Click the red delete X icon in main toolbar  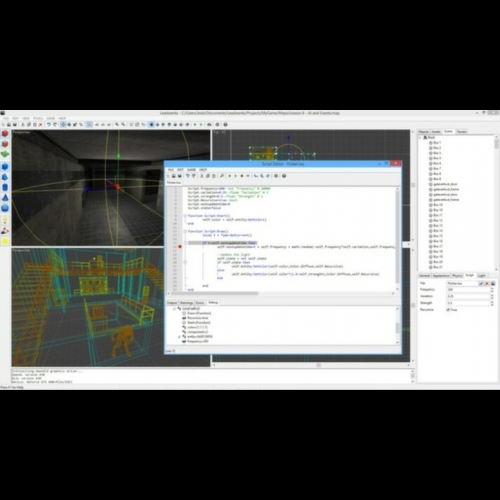click(x=41, y=125)
